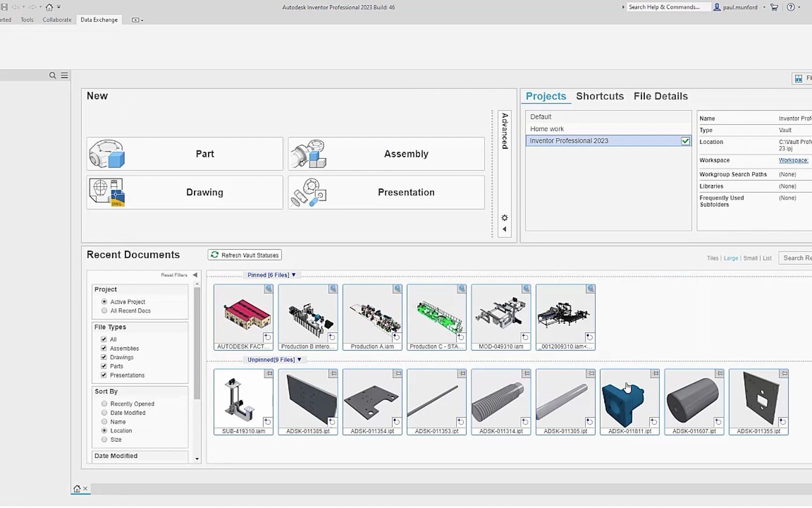Unpin the AUTODESK FACT... tile pin icon
The height and width of the screenshot is (508, 812).
(268, 288)
